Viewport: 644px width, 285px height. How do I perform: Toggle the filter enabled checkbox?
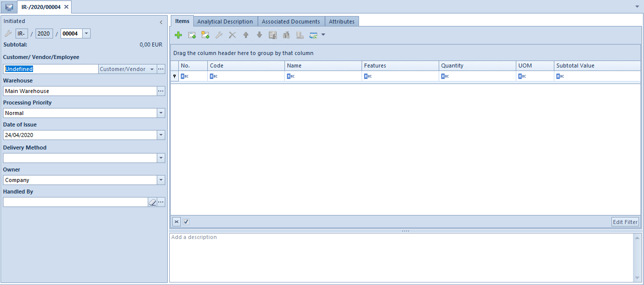tap(186, 221)
